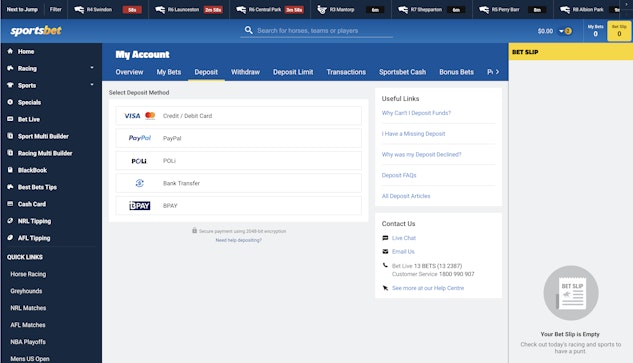Click the Cash Card icon
This screenshot has height=363, width=633.
click(x=10, y=204)
